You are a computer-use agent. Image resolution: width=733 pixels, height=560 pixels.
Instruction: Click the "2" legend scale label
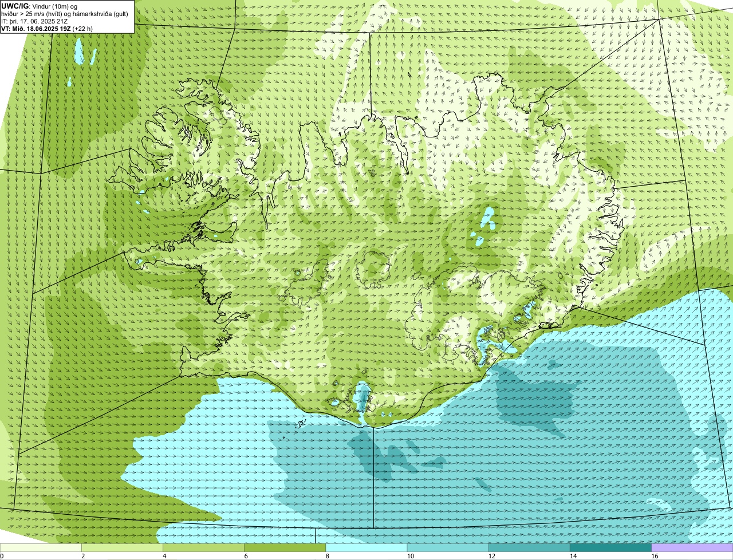coord(83,556)
